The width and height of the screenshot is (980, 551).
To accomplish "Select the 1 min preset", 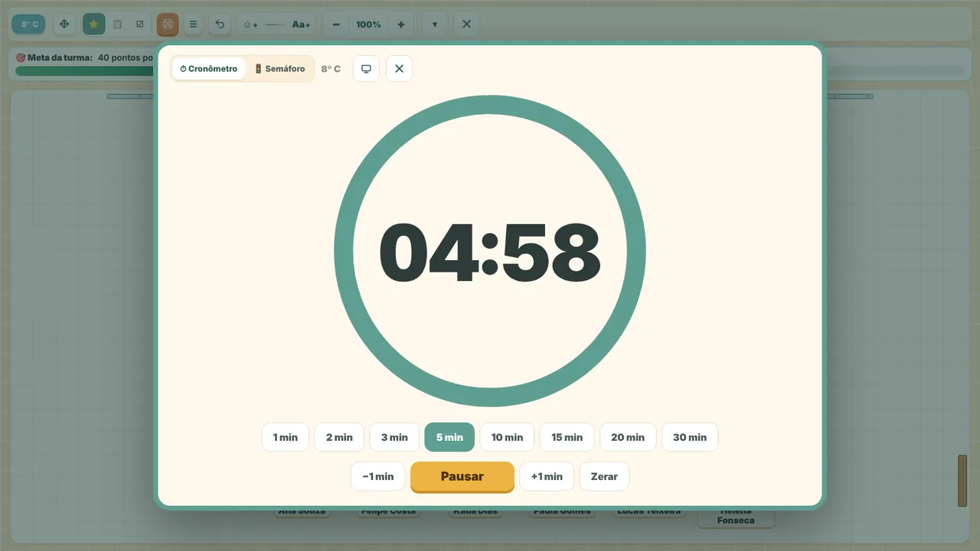I will tap(285, 437).
